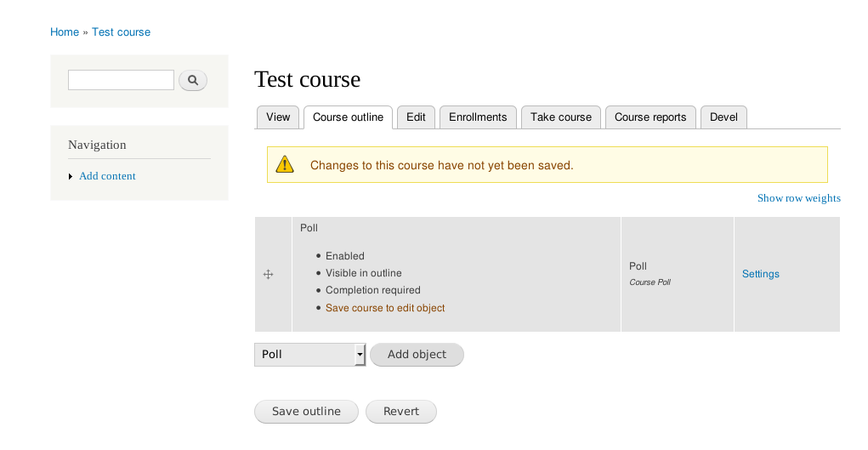Switch to the Devel tab
The height and width of the screenshot is (450, 868).
pos(724,117)
